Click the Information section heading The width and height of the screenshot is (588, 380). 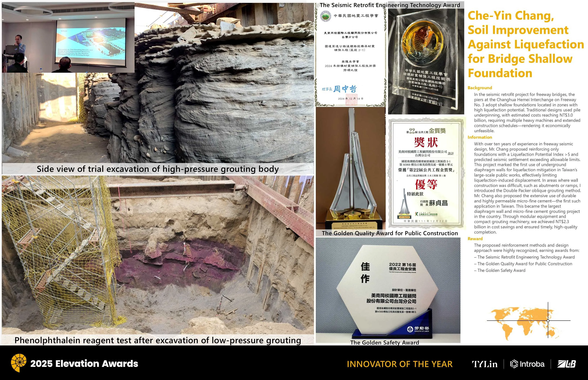480,137
